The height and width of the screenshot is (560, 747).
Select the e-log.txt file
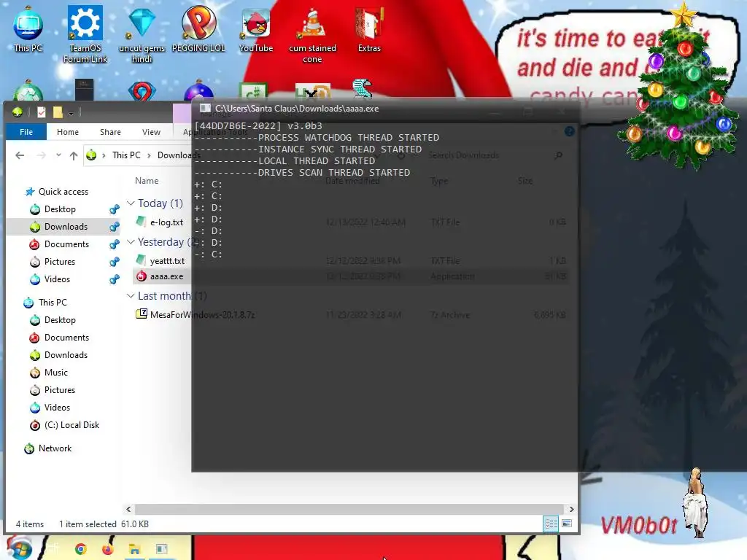point(166,222)
